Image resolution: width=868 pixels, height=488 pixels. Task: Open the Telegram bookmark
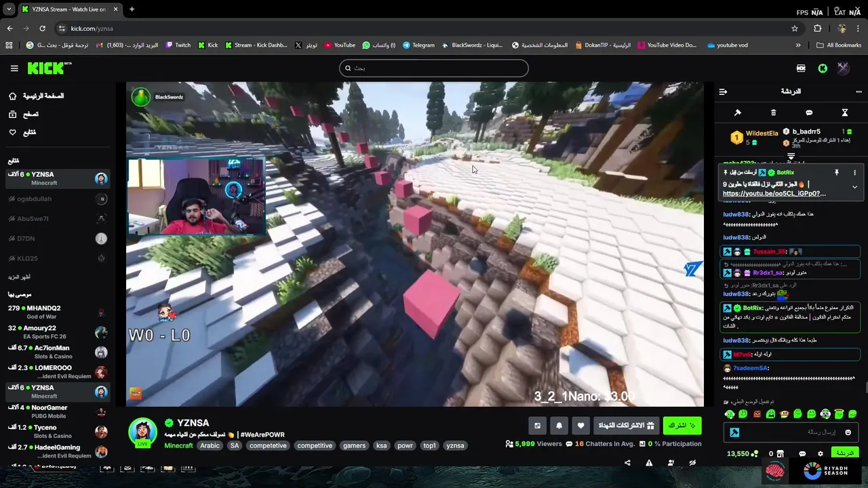point(418,45)
